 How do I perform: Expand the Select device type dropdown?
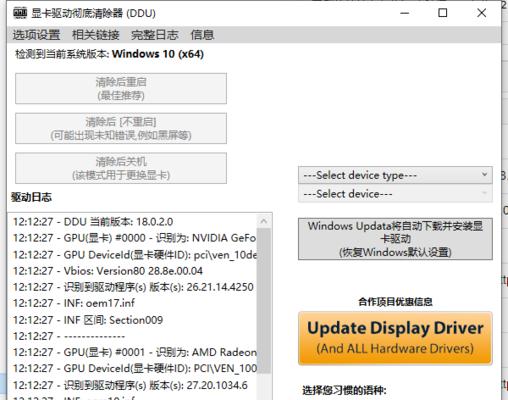click(395, 175)
